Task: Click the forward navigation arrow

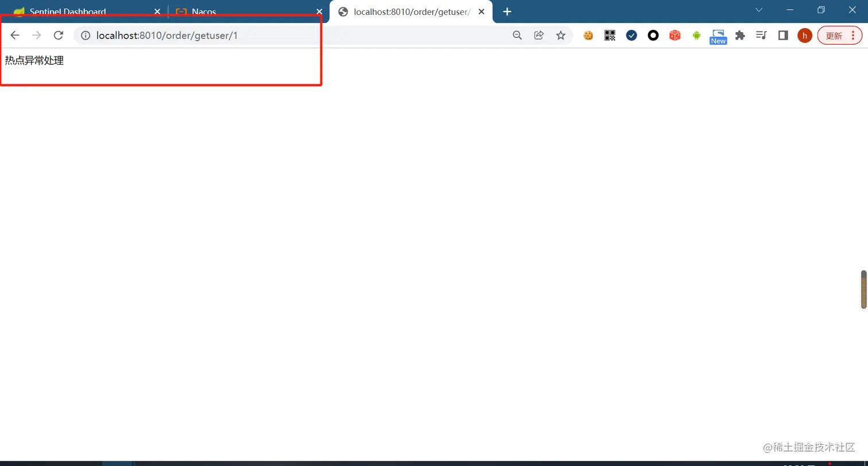Action: point(37,36)
